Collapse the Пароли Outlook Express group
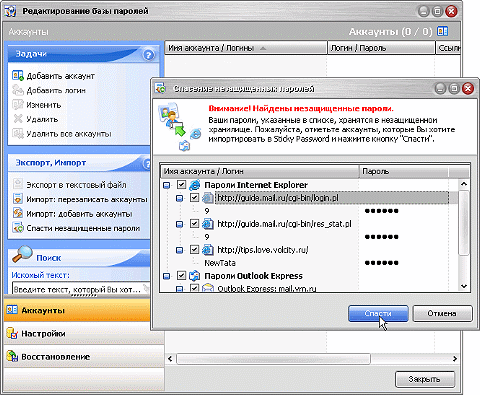 click(167, 276)
